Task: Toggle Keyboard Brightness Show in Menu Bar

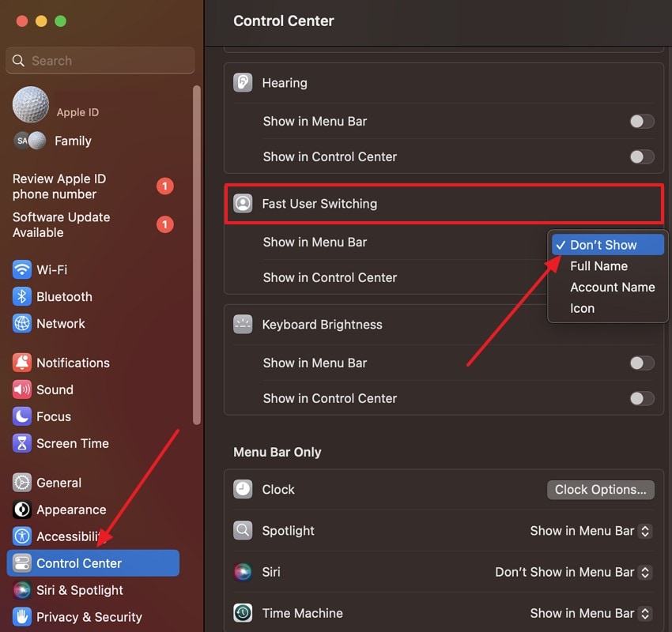Action: [642, 363]
